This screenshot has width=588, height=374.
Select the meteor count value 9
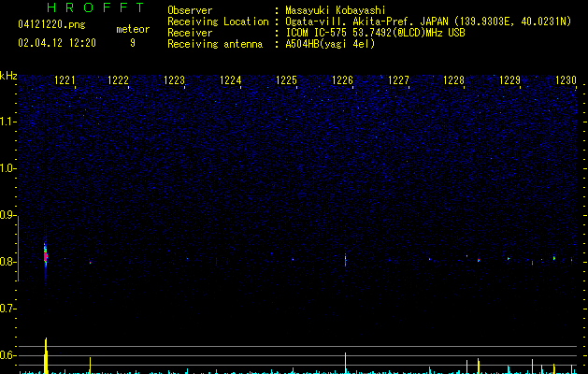(x=133, y=43)
